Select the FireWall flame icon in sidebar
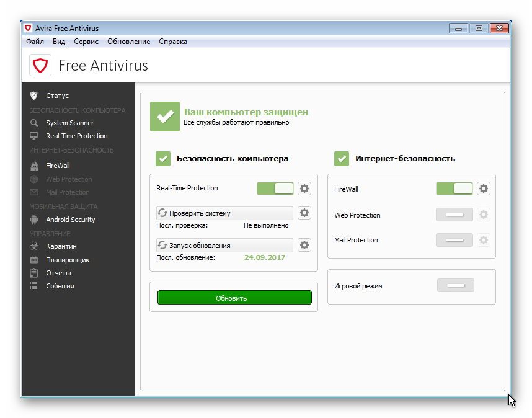The image size is (532, 418). pos(34,166)
